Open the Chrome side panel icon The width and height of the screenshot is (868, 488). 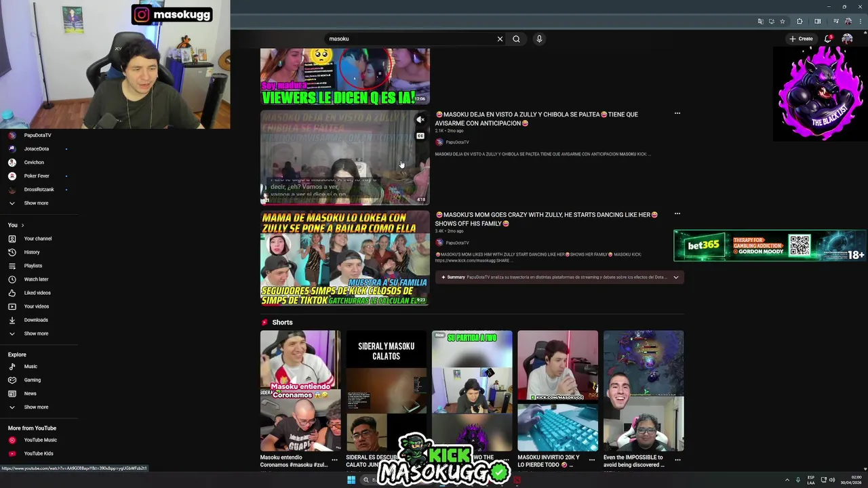tap(817, 21)
